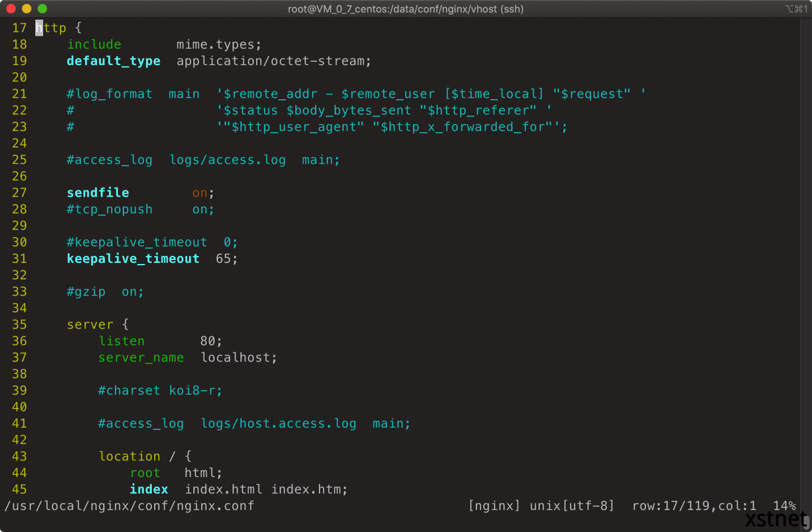Click the 'server_name' directive

(141, 358)
